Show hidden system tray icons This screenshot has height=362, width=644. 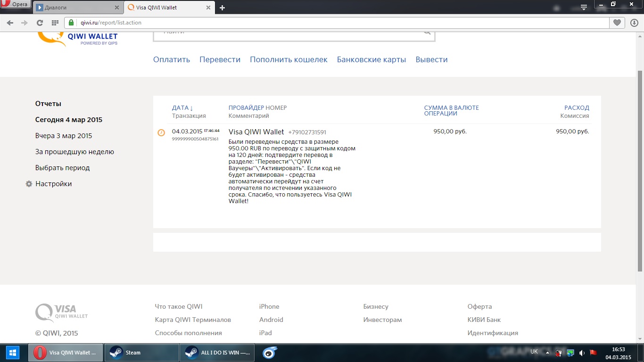547,353
